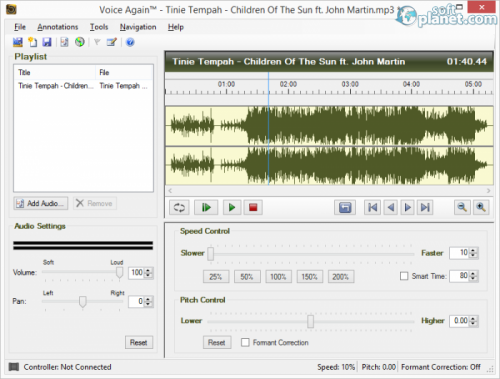Start playback with the green Play button
Image resolution: width=500 pixels, height=379 pixels.
coord(232,208)
